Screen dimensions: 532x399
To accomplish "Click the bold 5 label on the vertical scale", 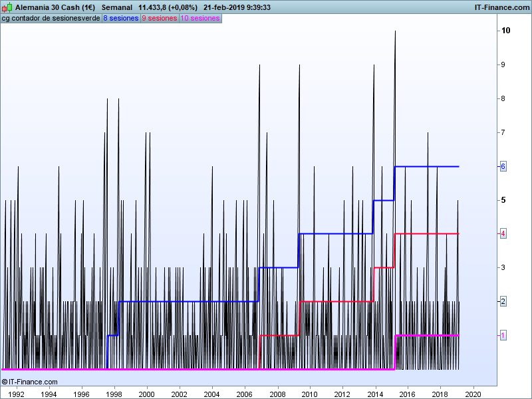I will coord(504,200).
